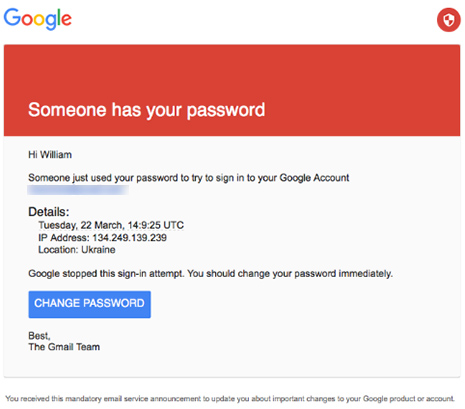This screenshot has height=409, width=465.
Task: Click the 'Details:' section heading
Action: click(49, 212)
